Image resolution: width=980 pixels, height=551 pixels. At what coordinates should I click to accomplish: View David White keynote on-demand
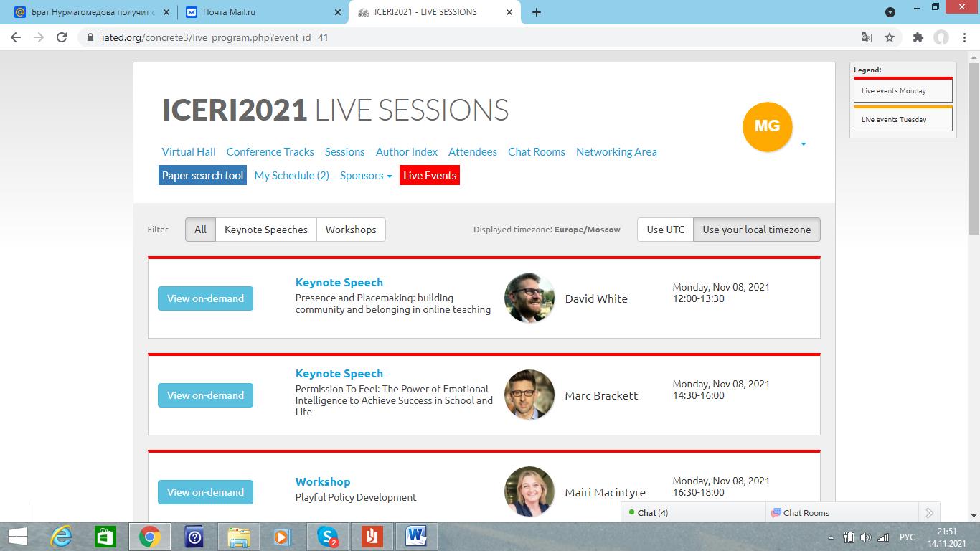pos(205,298)
